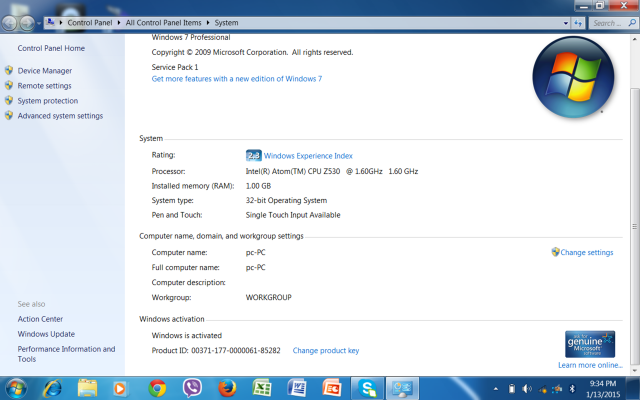Open Performance Information and Tools

tap(66, 354)
